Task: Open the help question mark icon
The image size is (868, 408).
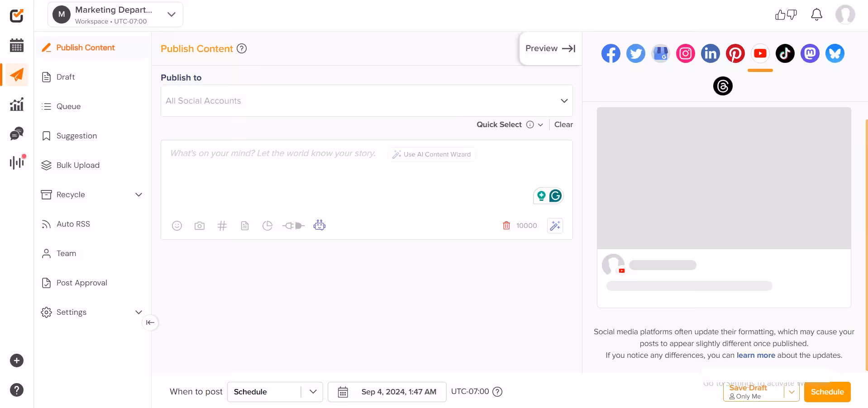Action: (x=17, y=390)
